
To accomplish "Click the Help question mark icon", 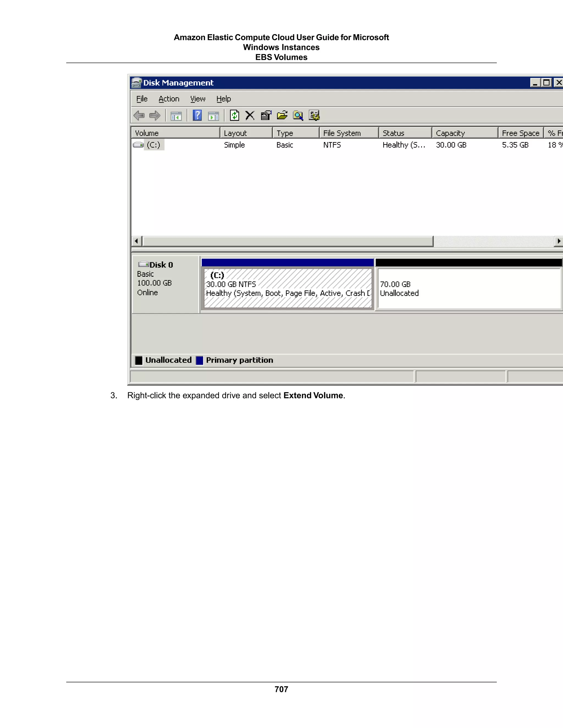I will coord(197,116).
